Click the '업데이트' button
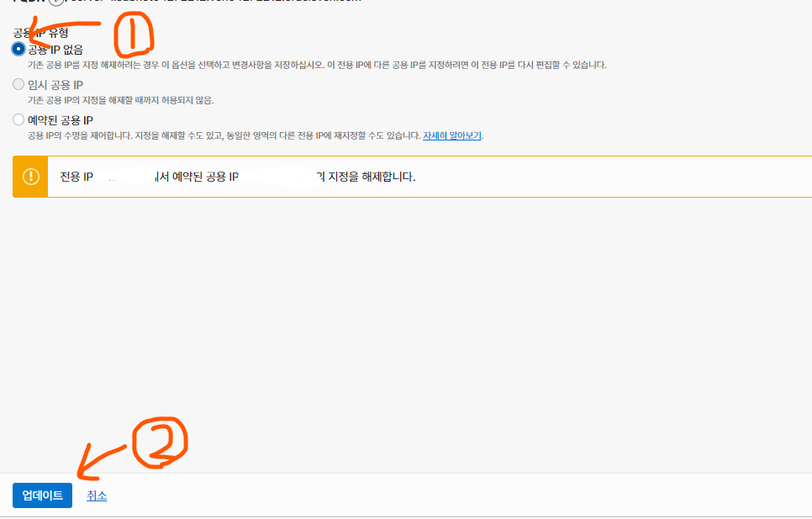The height and width of the screenshot is (519, 812). [43, 495]
